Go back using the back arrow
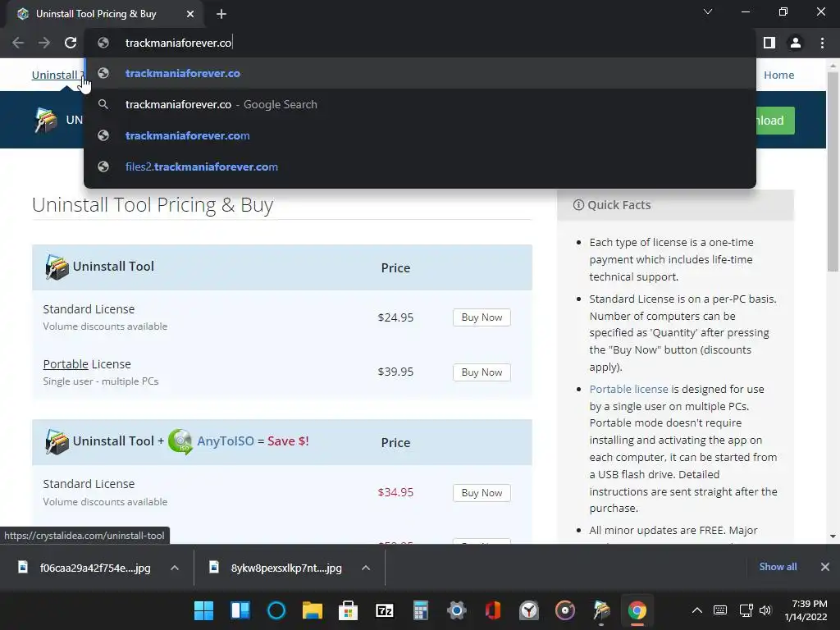 [18, 43]
